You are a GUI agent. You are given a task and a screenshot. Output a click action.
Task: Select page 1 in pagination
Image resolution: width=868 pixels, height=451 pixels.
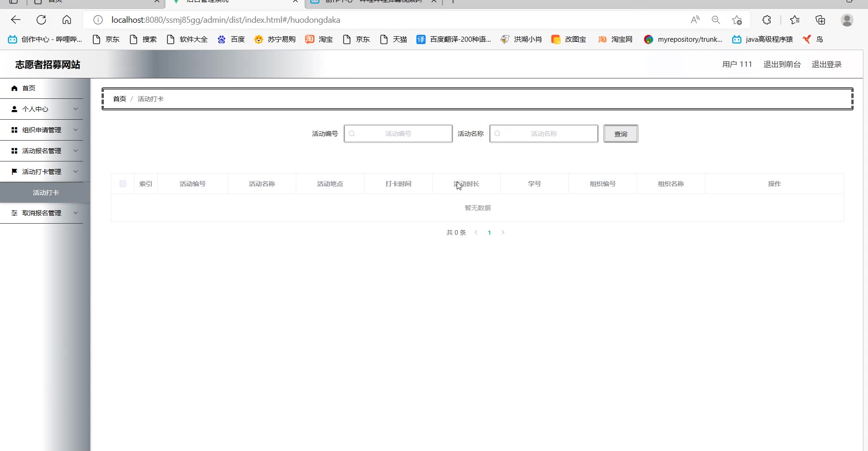point(489,232)
